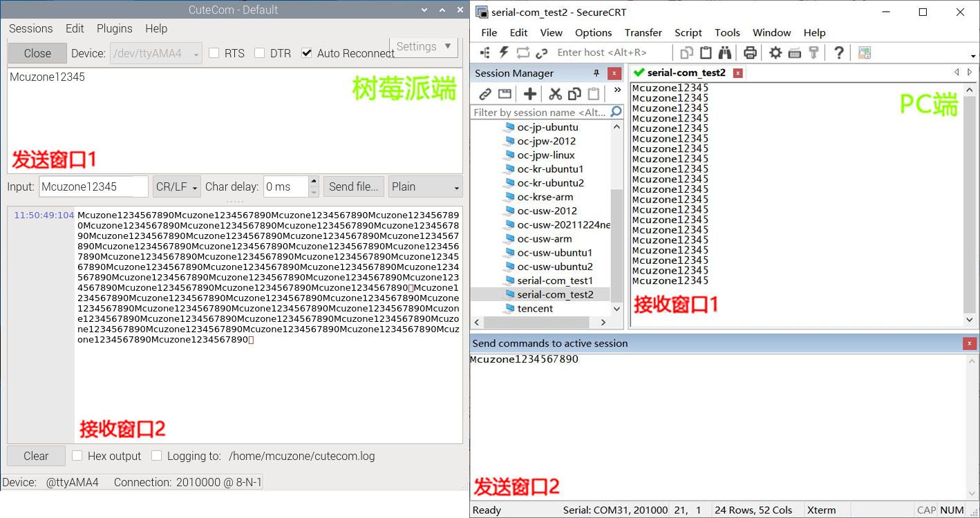
Task: Click the Quick Connect lightning icon
Action: click(504, 52)
